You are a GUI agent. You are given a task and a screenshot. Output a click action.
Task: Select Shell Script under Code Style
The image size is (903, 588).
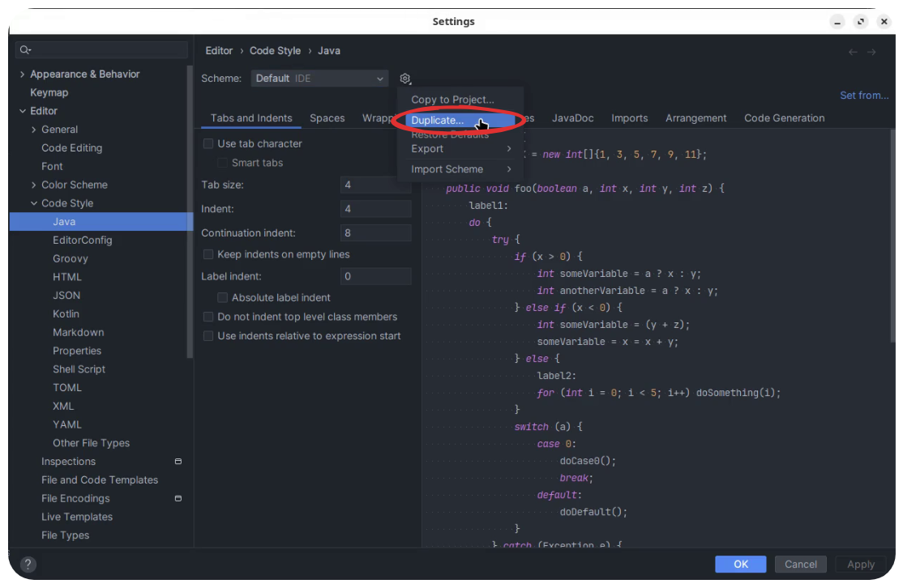coord(79,369)
